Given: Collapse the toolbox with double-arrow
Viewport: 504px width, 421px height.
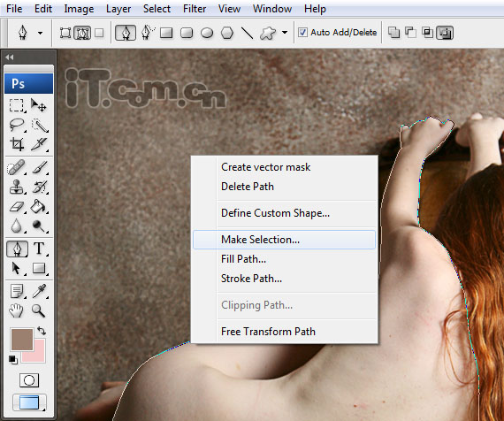Looking at the screenshot, I should pos(10,57).
